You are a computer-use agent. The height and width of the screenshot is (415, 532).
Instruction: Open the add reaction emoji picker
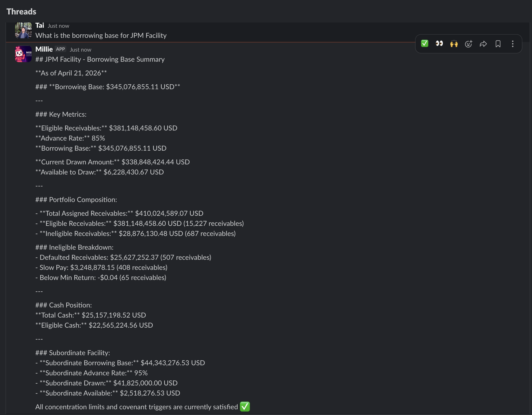pyautogui.click(x=469, y=44)
